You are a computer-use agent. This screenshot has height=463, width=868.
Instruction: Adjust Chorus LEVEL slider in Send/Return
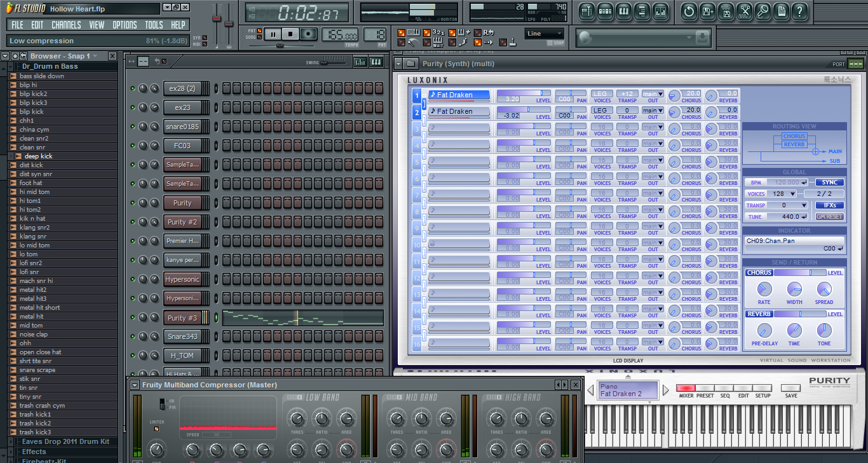tap(800, 272)
